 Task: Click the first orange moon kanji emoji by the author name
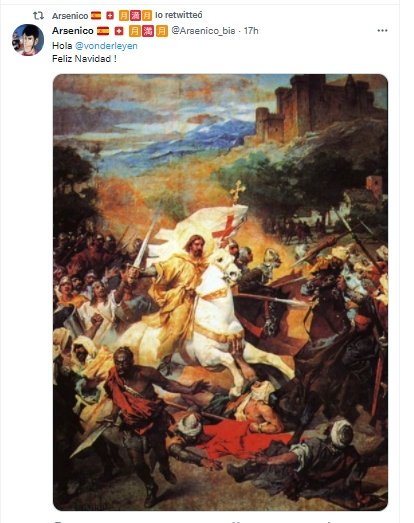tap(135, 31)
